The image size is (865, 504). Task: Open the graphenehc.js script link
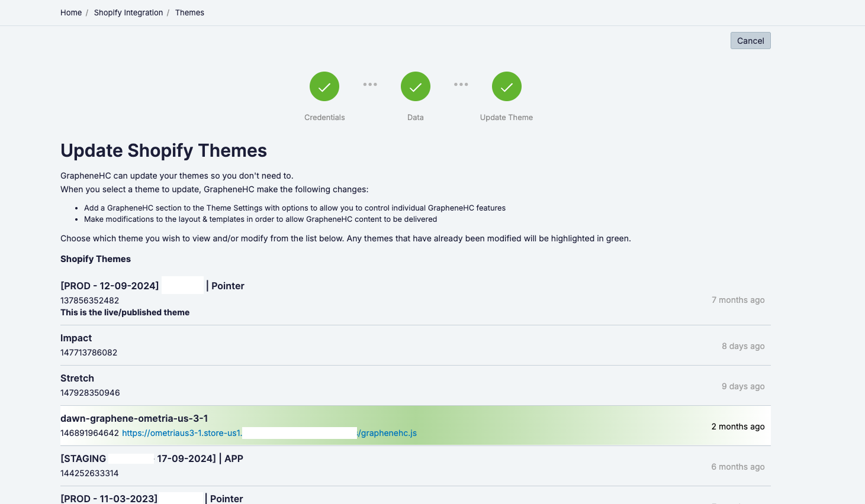pyautogui.click(x=269, y=433)
